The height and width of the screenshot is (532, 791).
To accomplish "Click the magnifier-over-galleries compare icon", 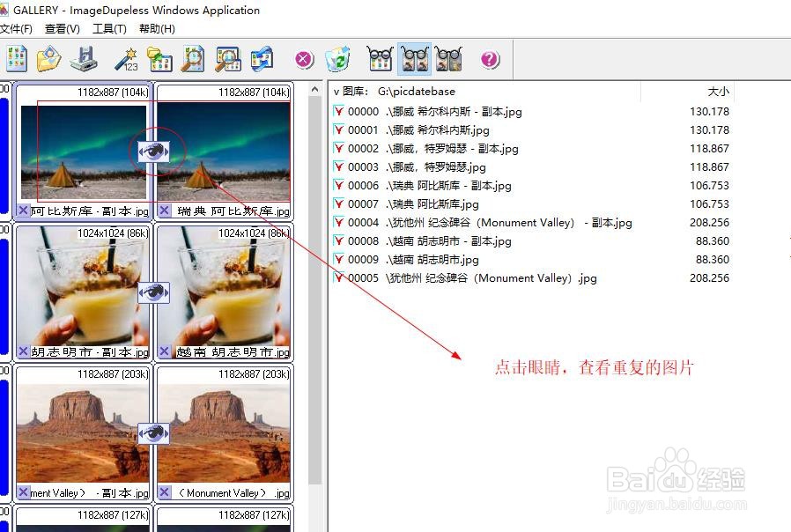I will [227, 59].
